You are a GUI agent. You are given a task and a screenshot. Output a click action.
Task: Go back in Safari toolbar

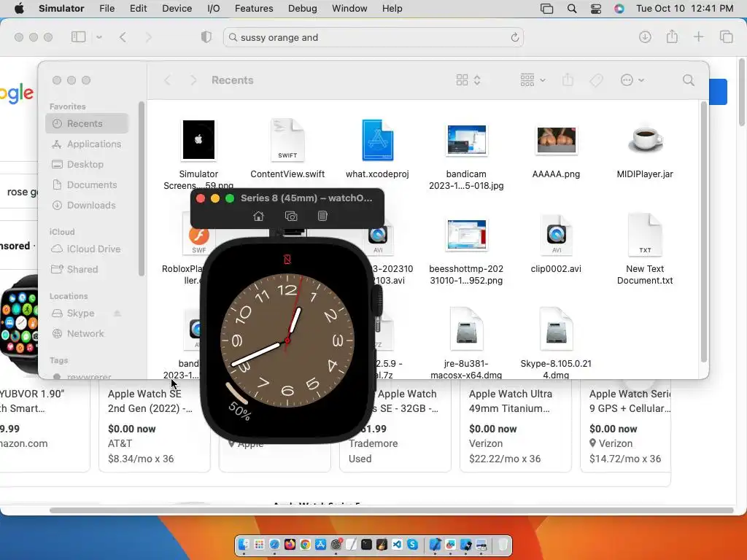coord(123,37)
